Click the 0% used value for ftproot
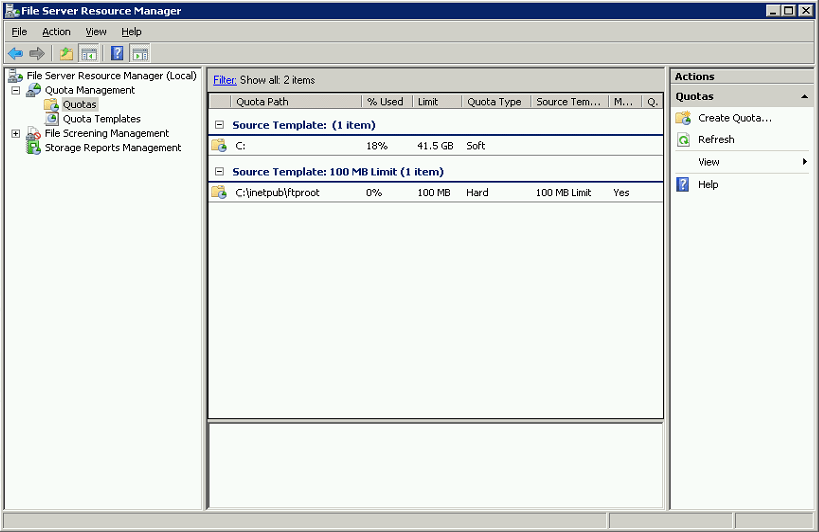The width and height of the screenshot is (819, 532). point(374,193)
